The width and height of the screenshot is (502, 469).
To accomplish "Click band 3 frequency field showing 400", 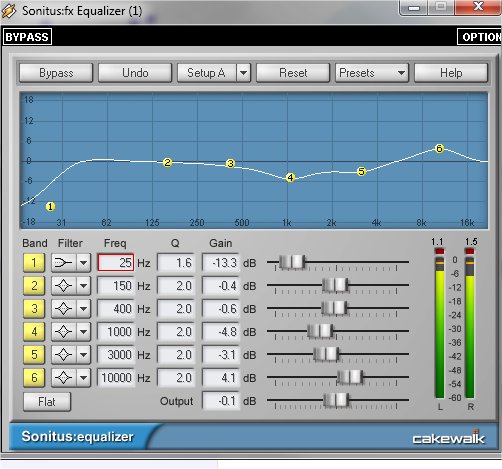I will coord(116,309).
